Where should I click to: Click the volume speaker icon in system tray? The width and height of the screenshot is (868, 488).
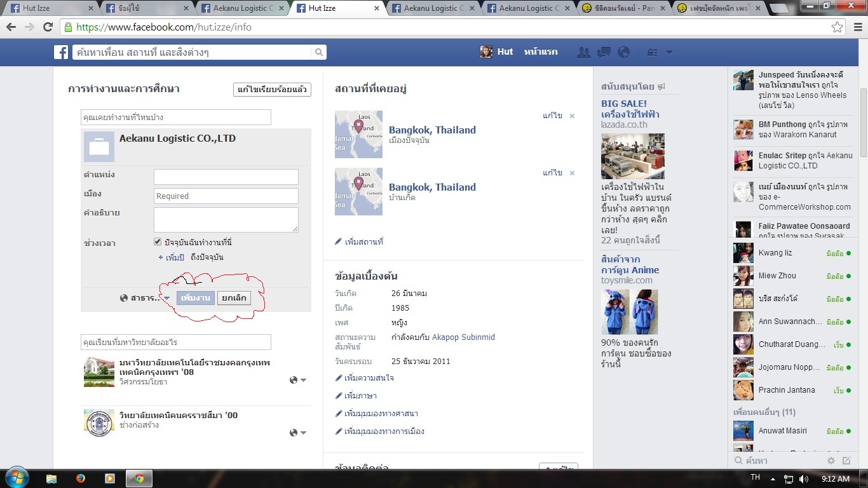pyautogui.click(x=803, y=478)
